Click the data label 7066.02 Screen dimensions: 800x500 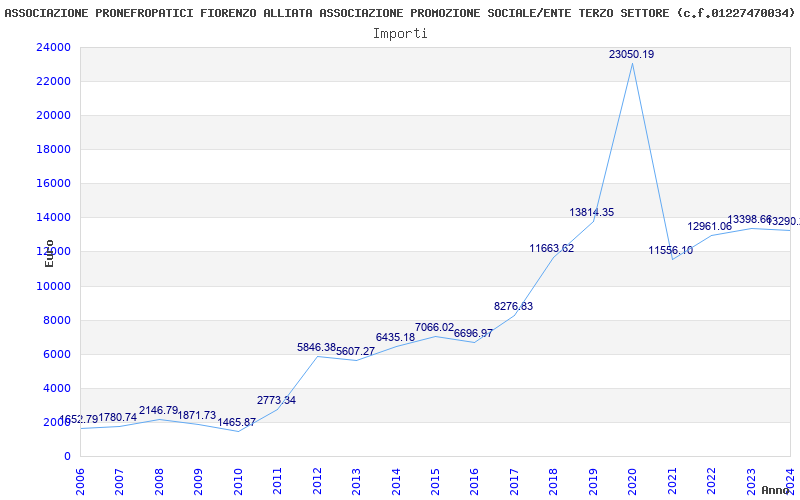click(434, 327)
